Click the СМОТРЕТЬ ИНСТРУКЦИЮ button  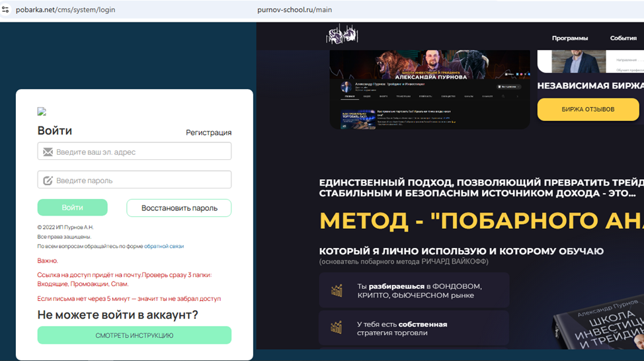coord(134,335)
